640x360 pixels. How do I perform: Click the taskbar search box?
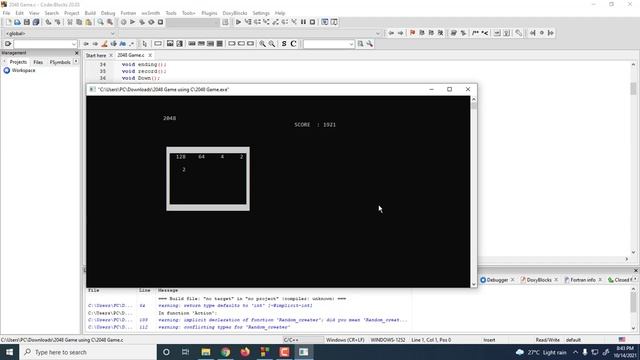[x=88, y=352]
